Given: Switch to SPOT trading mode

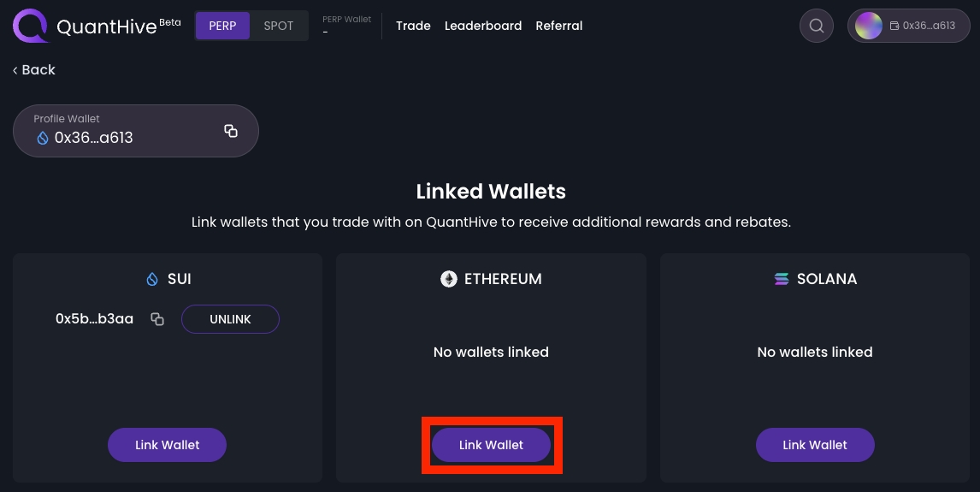Looking at the screenshot, I should [x=279, y=26].
